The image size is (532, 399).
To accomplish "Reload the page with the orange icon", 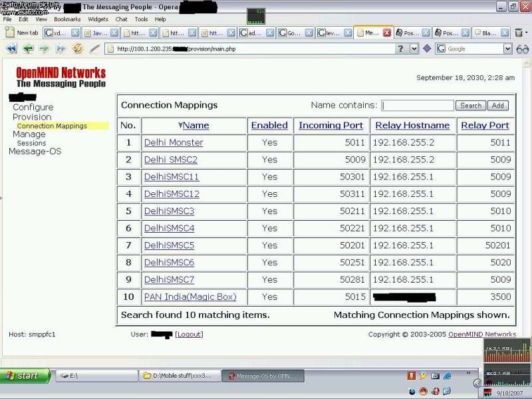I will (78, 49).
